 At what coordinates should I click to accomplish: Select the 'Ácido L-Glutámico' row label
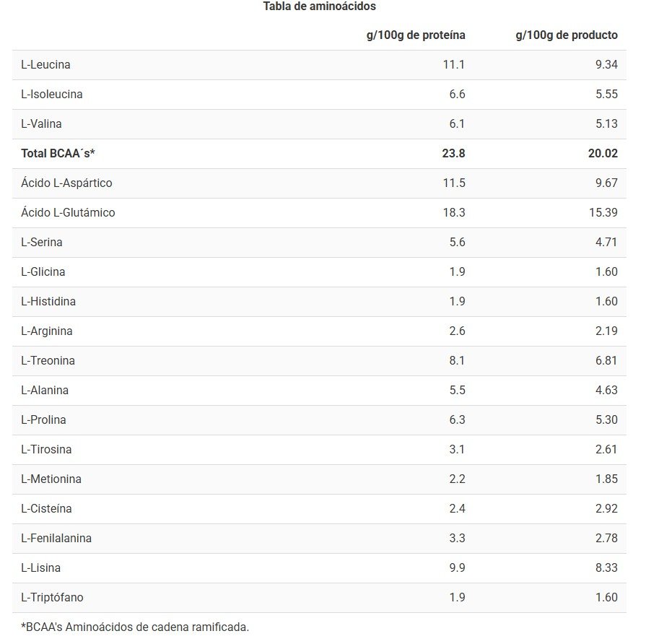coord(68,213)
